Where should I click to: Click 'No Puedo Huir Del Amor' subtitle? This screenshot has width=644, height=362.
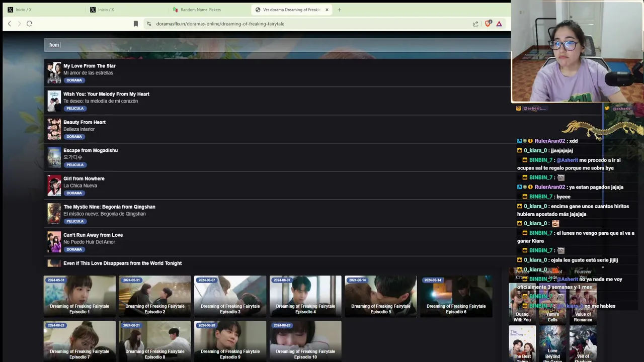pyautogui.click(x=89, y=242)
